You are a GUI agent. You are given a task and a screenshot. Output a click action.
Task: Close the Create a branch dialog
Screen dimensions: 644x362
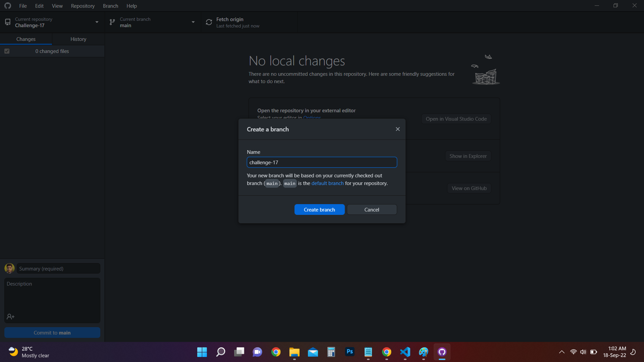click(397, 129)
